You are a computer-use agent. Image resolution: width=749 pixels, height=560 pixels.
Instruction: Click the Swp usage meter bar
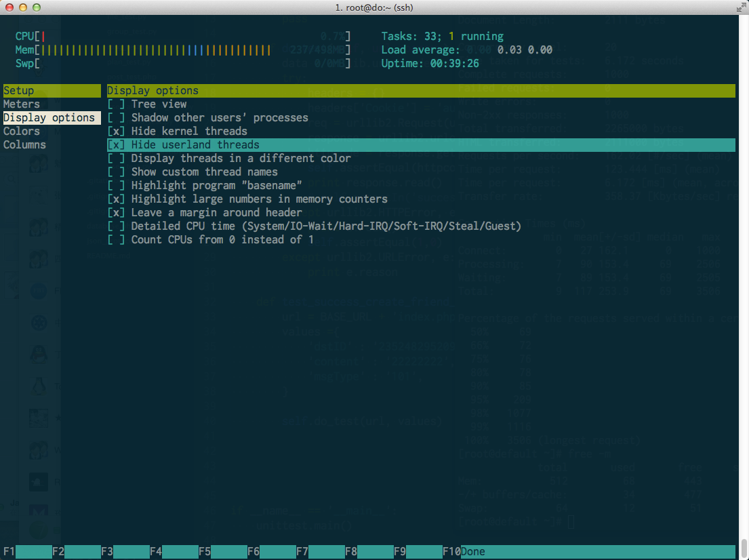tap(183, 64)
